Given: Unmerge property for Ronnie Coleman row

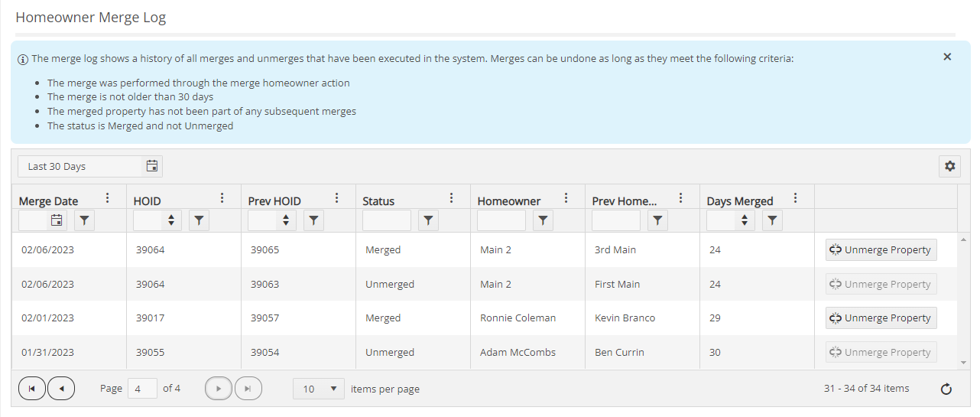Looking at the screenshot, I should [x=881, y=318].
